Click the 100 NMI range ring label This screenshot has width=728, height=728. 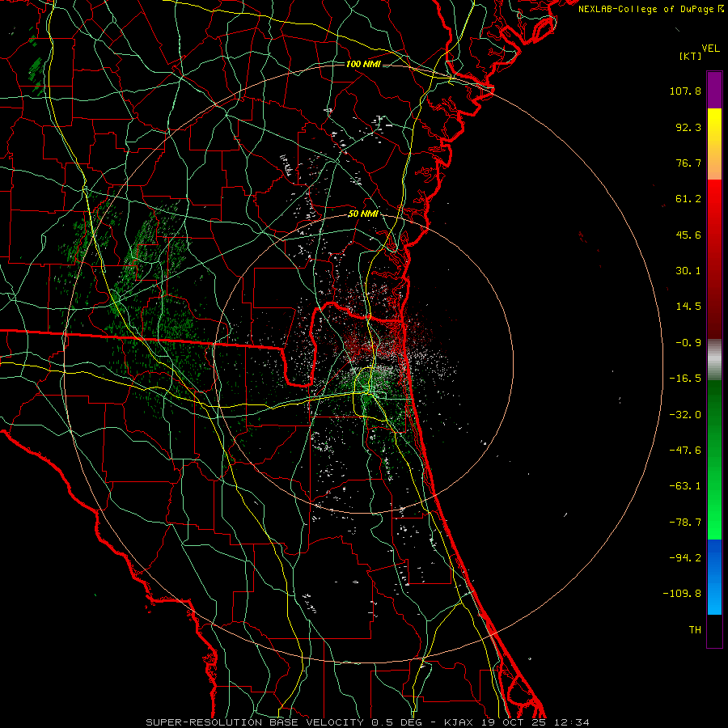[363, 64]
